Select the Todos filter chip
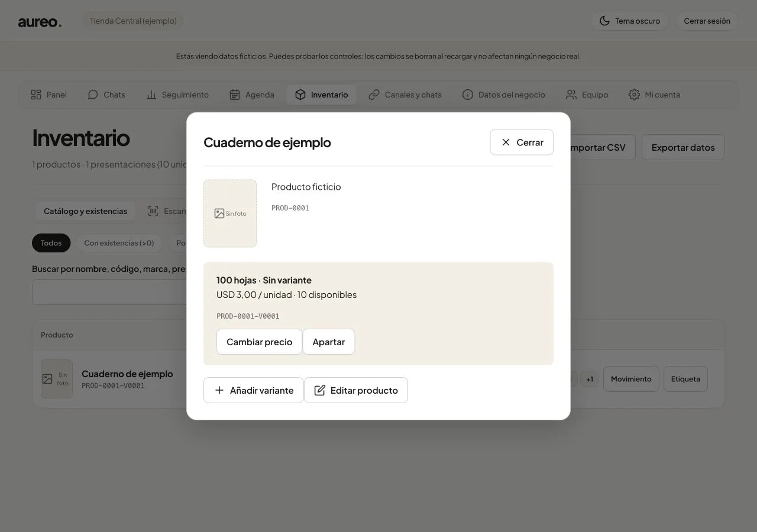 (51, 243)
